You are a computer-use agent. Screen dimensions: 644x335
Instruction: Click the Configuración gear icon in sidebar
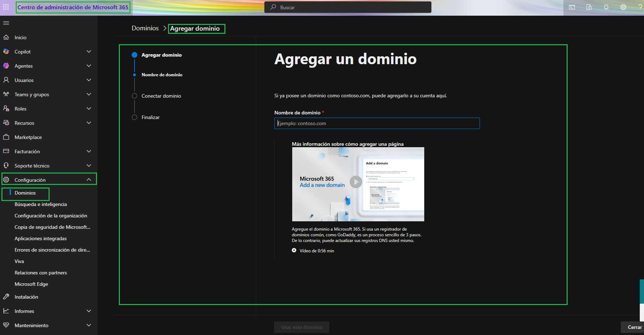coord(6,180)
